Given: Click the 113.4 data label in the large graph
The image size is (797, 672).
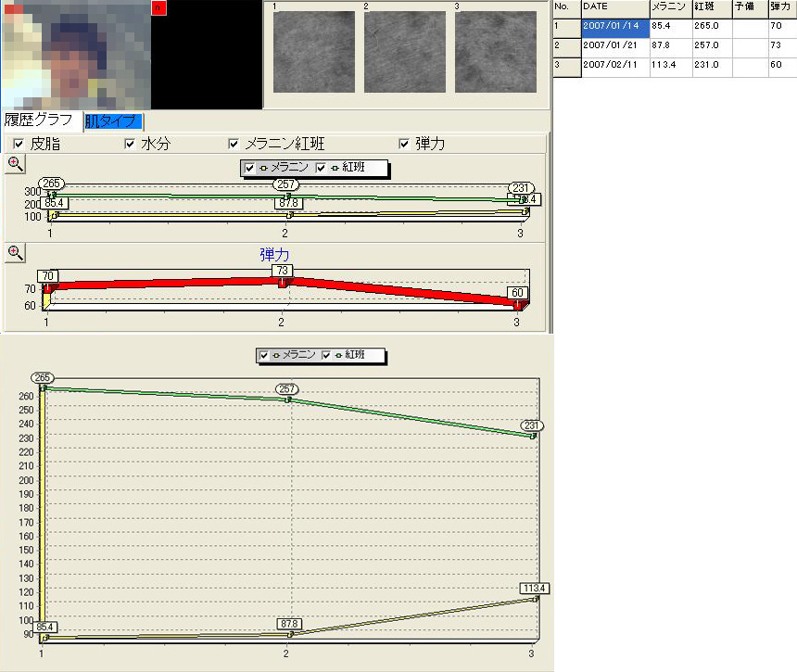Looking at the screenshot, I should pyautogui.click(x=534, y=589).
